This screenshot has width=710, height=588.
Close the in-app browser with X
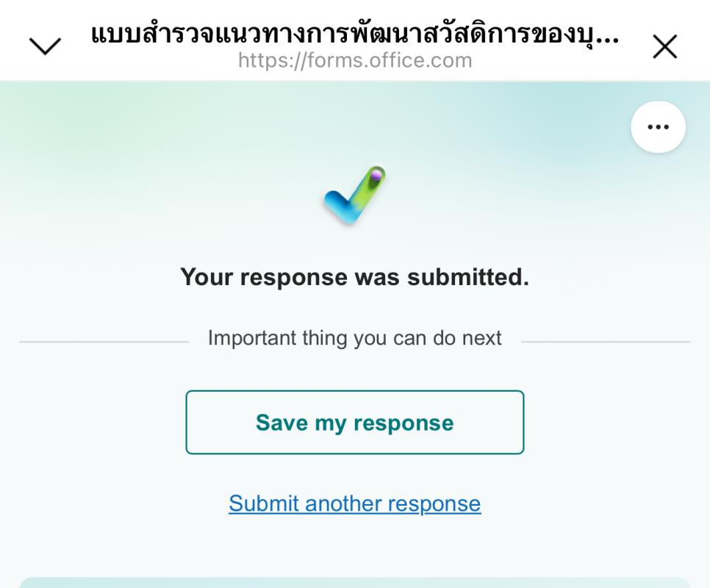click(x=665, y=47)
